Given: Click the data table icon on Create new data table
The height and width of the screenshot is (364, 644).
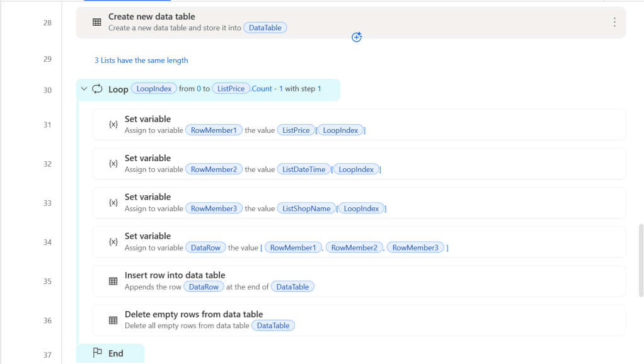Looking at the screenshot, I should point(96,22).
